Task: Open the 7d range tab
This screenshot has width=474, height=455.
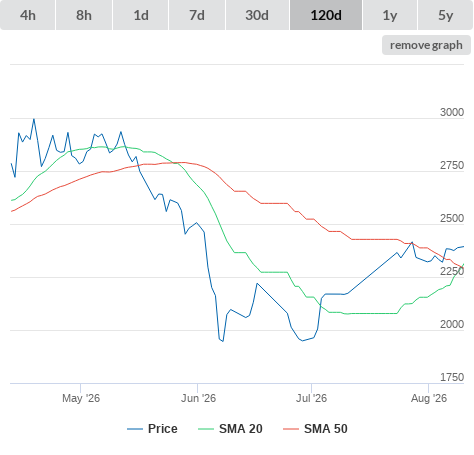Action: coord(197,15)
